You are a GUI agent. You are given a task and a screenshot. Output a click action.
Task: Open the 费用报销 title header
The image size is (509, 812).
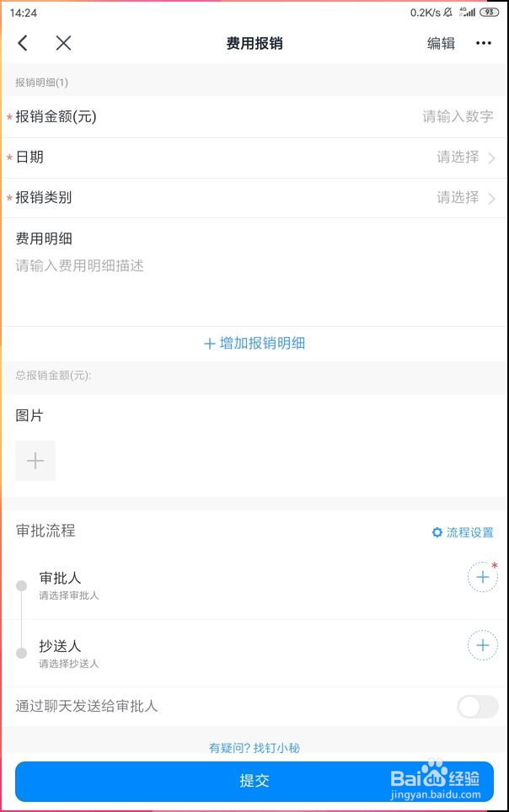pos(254,43)
